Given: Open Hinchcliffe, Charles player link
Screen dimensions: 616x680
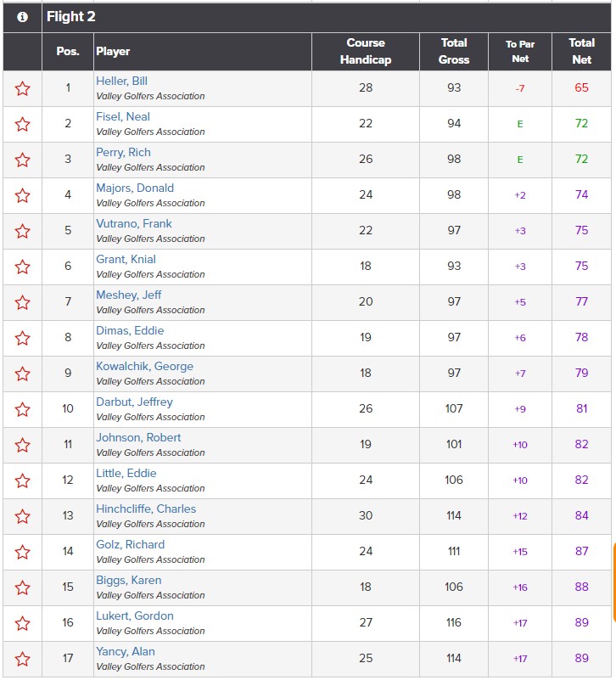Looking at the screenshot, I should pyautogui.click(x=146, y=509).
